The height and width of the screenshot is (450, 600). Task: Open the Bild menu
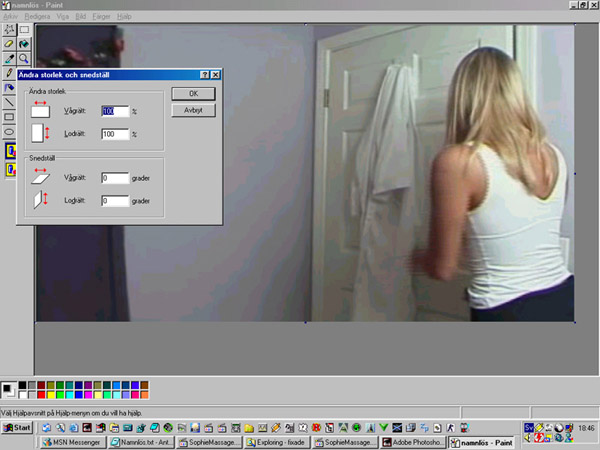(80, 16)
